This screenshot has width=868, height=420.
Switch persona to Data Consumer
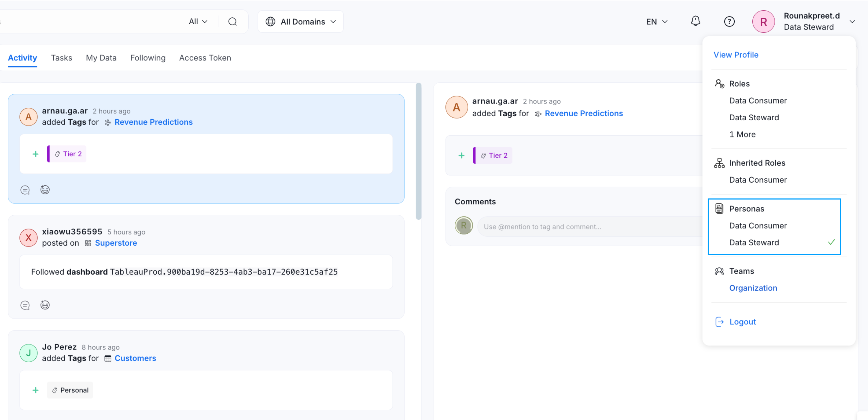[x=758, y=226]
